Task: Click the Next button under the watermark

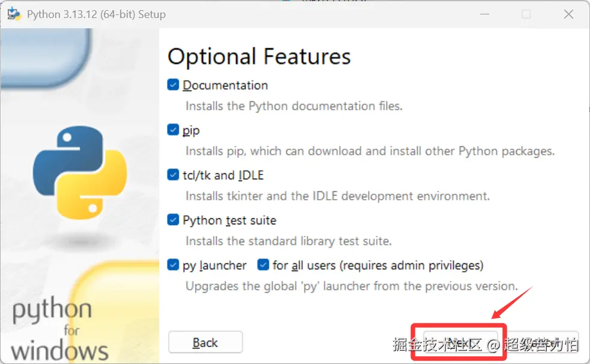Action: (x=460, y=342)
